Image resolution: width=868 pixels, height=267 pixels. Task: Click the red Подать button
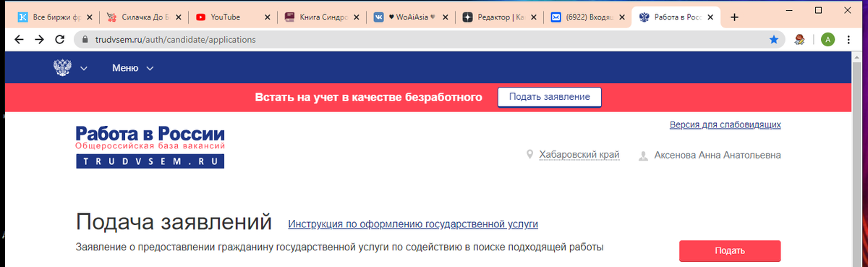pyautogui.click(x=730, y=251)
